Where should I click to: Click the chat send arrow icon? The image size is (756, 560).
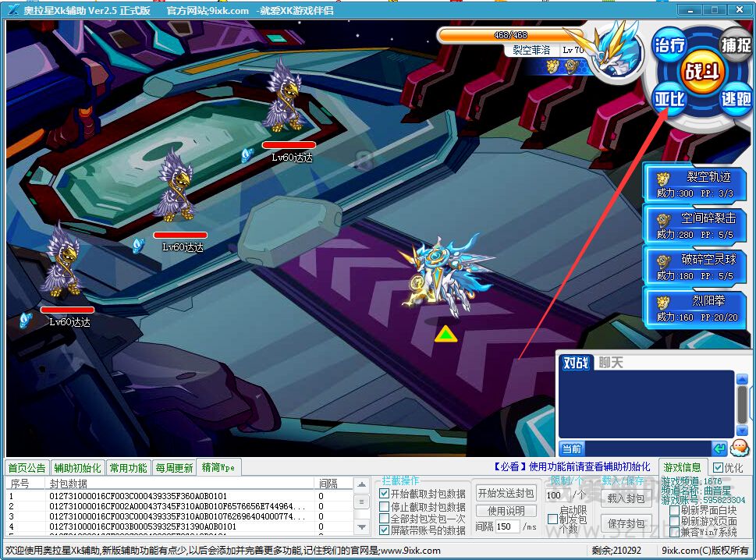tap(719, 448)
